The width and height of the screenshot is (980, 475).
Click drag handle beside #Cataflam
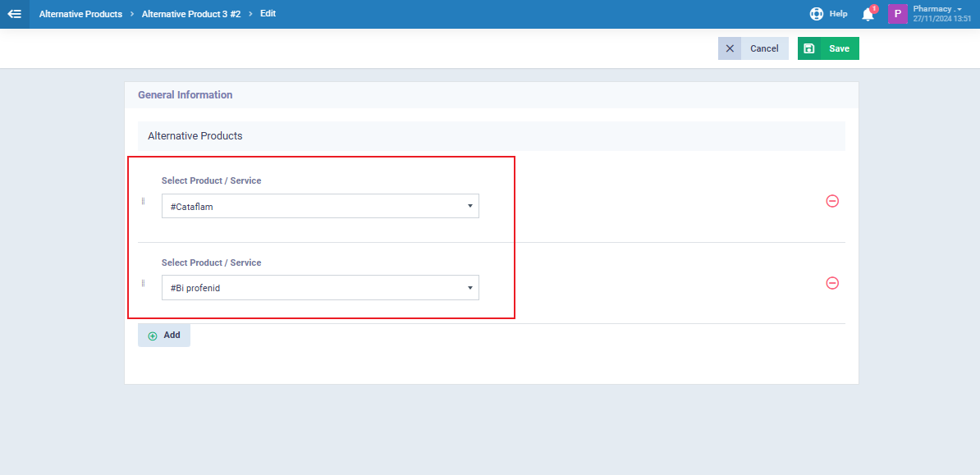click(143, 201)
